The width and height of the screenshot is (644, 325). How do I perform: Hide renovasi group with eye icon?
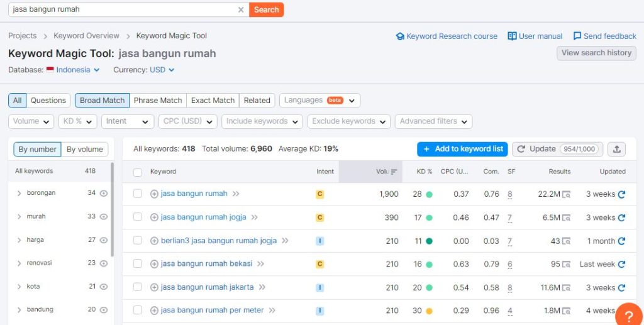click(104, 263)
